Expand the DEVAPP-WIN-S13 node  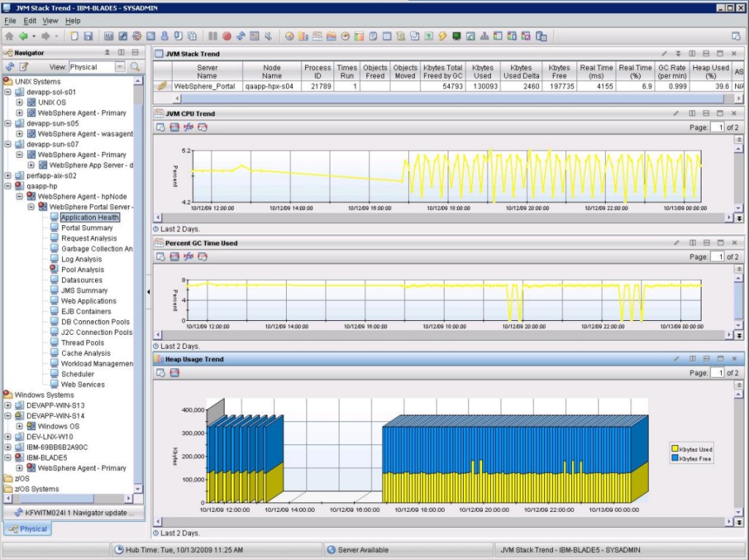click(x=8, y=405)
